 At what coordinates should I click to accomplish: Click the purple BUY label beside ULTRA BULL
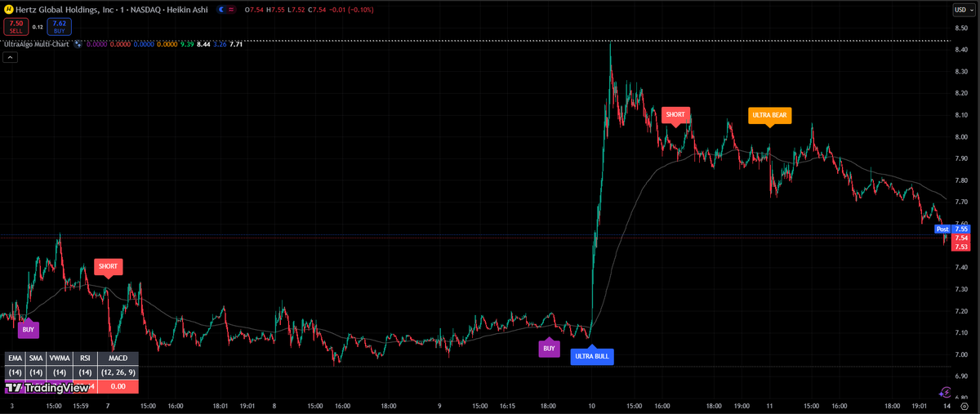click(549, 349)
